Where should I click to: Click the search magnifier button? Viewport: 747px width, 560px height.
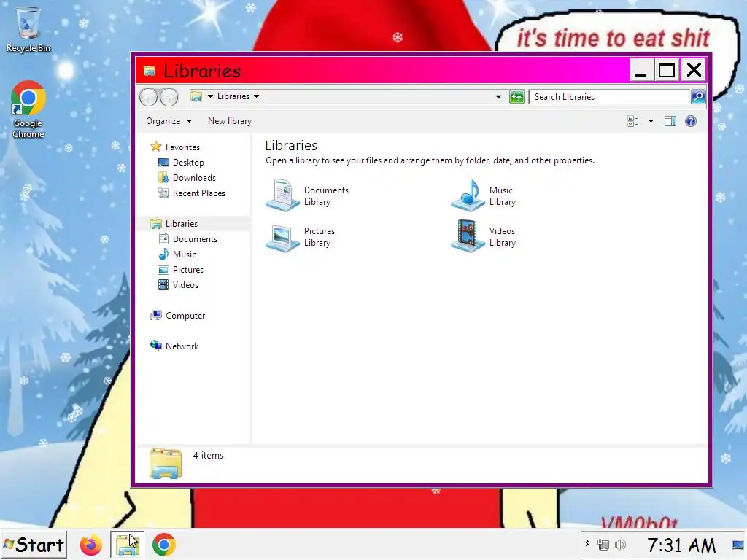point(698,97)
